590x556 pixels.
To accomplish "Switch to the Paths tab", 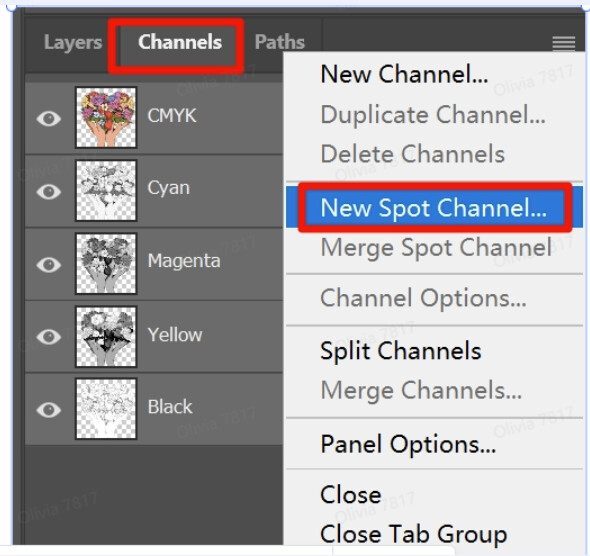I will (280, 42).
